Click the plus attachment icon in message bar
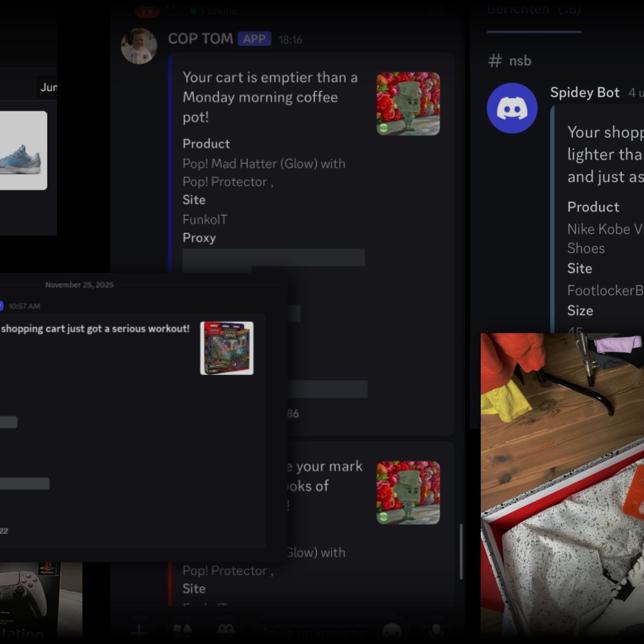This screenshot has width=644, height=644. pos(139,632)
